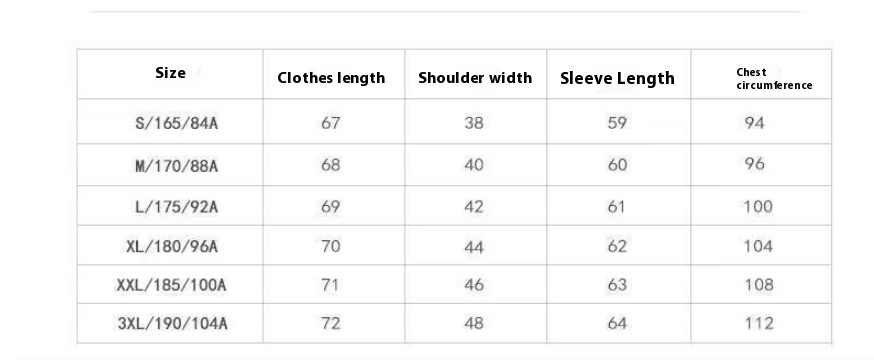Click the Size column header
Viewport: 874px width, 360px height.
point(171,73)
